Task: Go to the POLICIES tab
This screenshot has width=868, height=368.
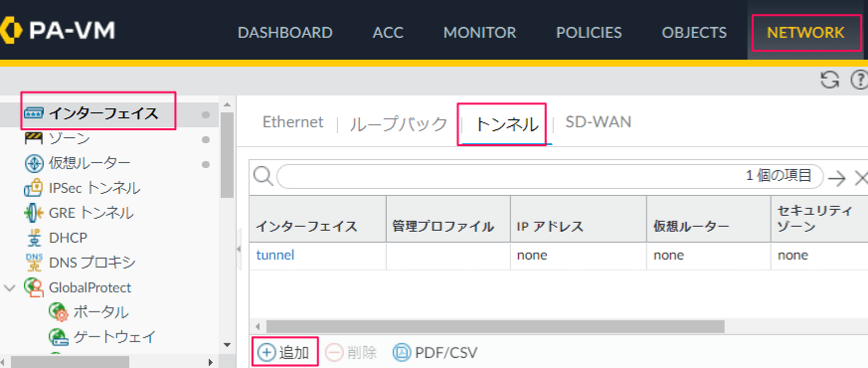Action: 589,32
